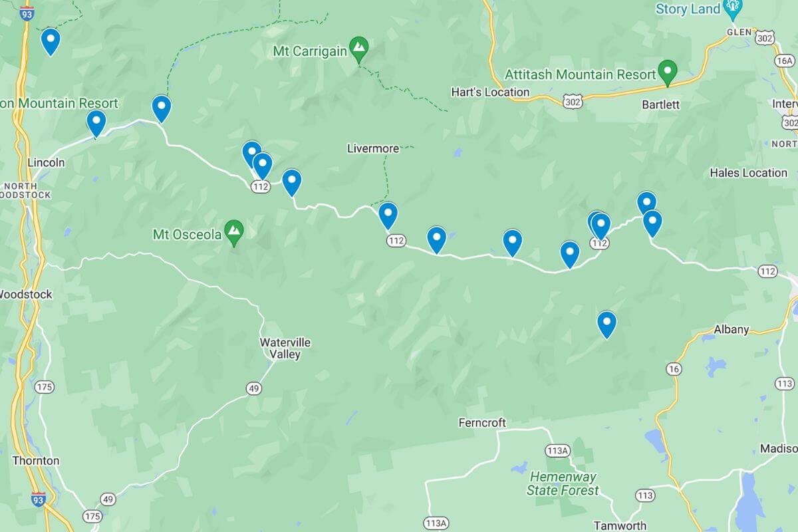Click the Tamworth town label
798x532 pixels.
point(620,525)
